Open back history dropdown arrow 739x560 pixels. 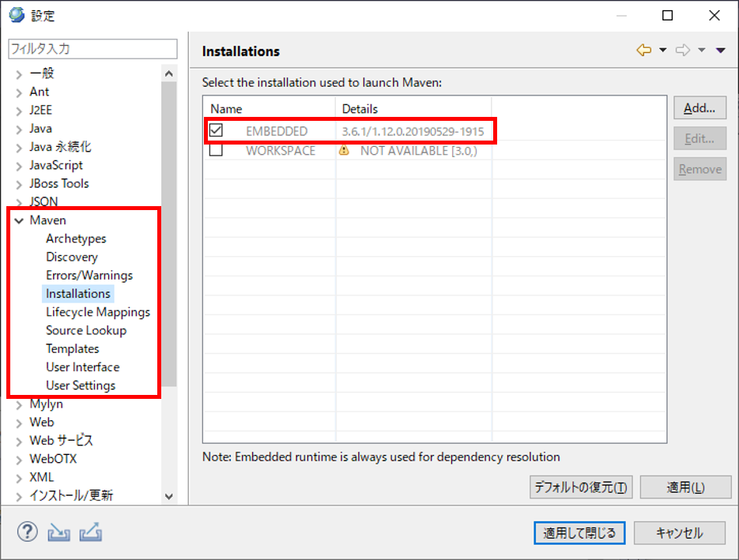(662, 51)
